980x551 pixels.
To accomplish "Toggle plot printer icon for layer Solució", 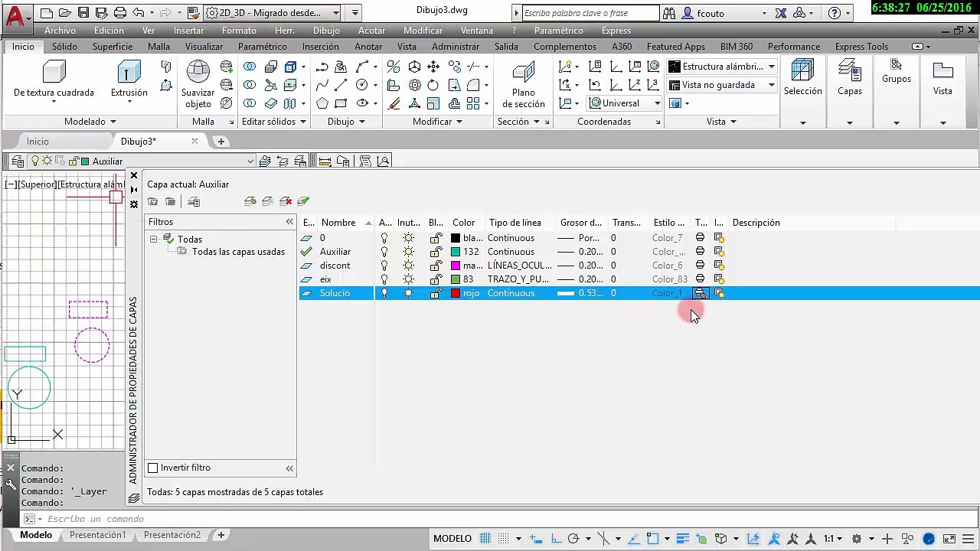I will coord(700,293).
